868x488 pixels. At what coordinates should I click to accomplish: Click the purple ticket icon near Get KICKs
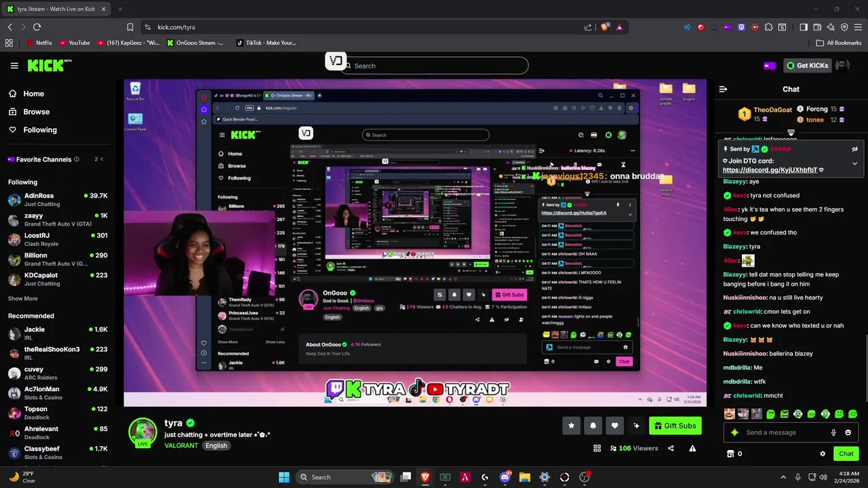coord(769,66)
